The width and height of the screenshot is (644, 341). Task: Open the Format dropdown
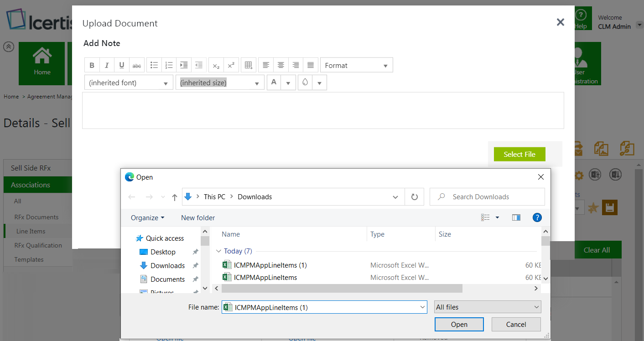356,65
